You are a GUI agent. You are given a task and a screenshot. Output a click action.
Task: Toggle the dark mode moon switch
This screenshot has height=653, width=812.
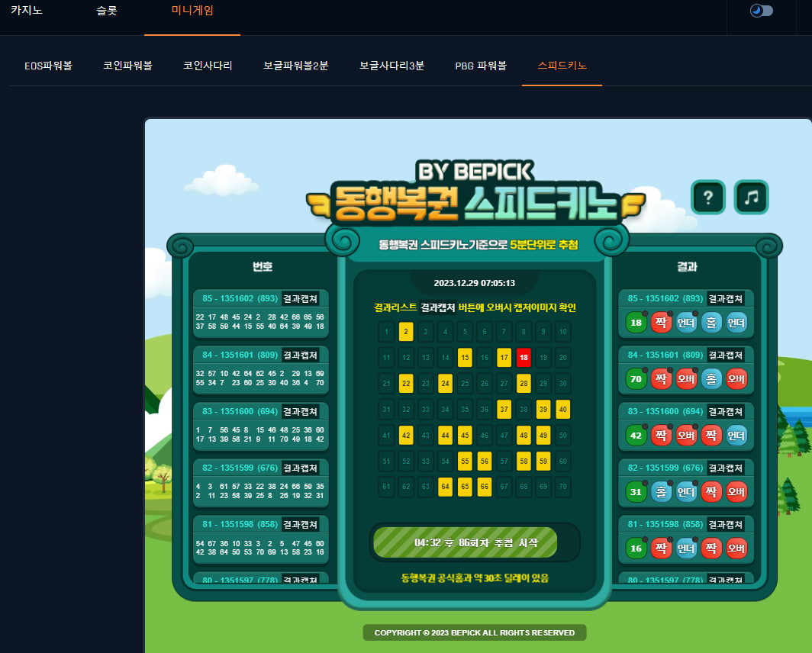pyautogui.click(x=762, y=11)
